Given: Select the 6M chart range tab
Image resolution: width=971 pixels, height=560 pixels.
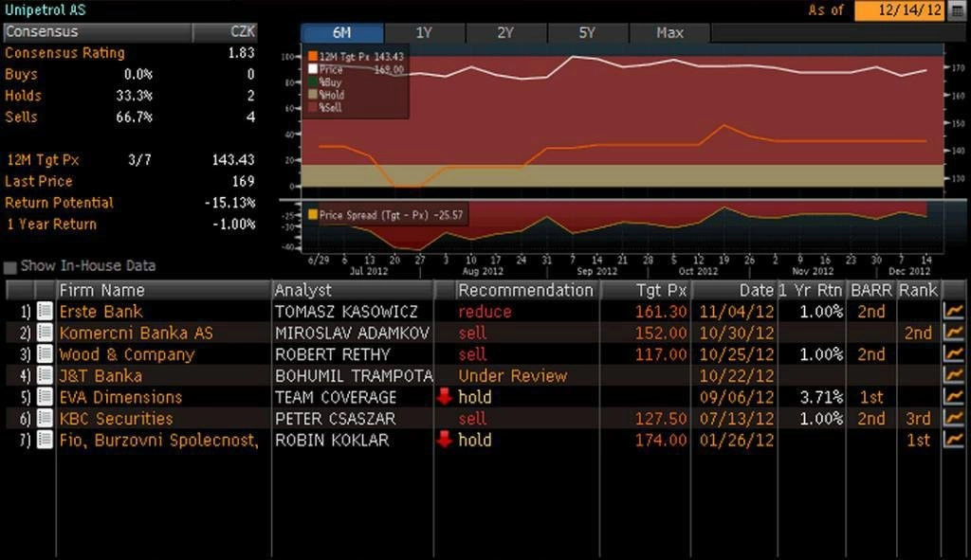Looking at the screenshot, I should (341, 33).
